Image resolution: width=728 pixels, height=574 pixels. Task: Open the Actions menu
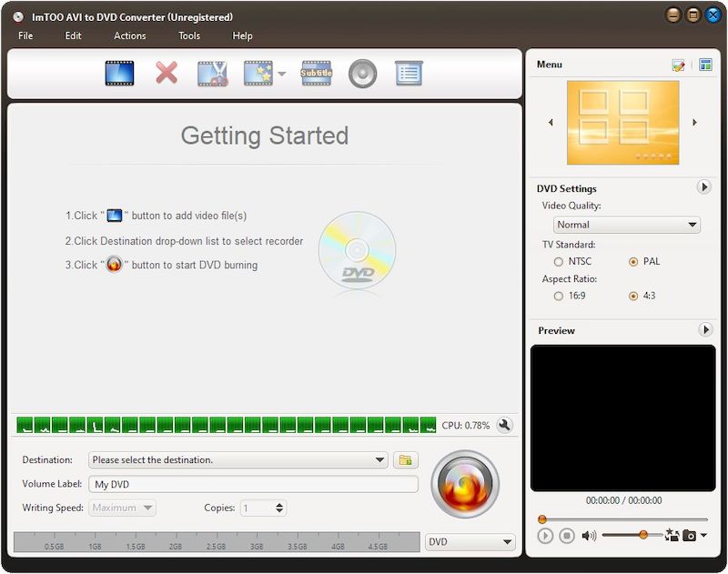pyautogui.click(x=129, y=35)
